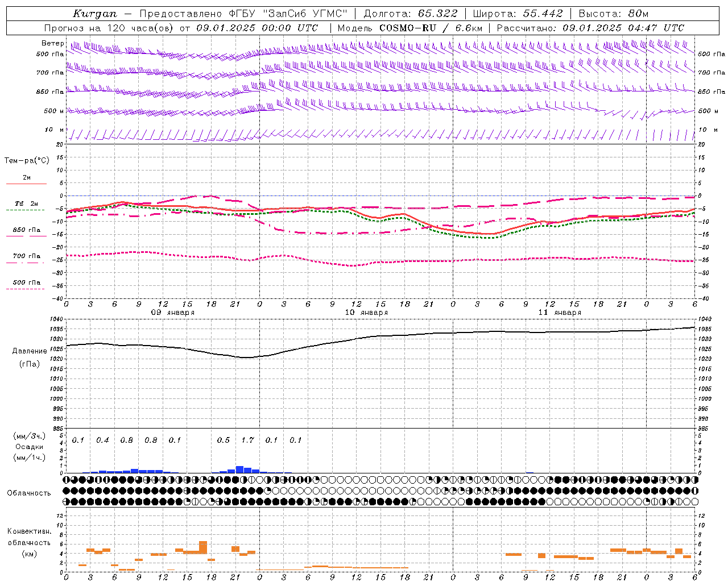Click the "Тем-ра(°C)" temperature label
Screen dimensions: 728x582
pos(27,161)
